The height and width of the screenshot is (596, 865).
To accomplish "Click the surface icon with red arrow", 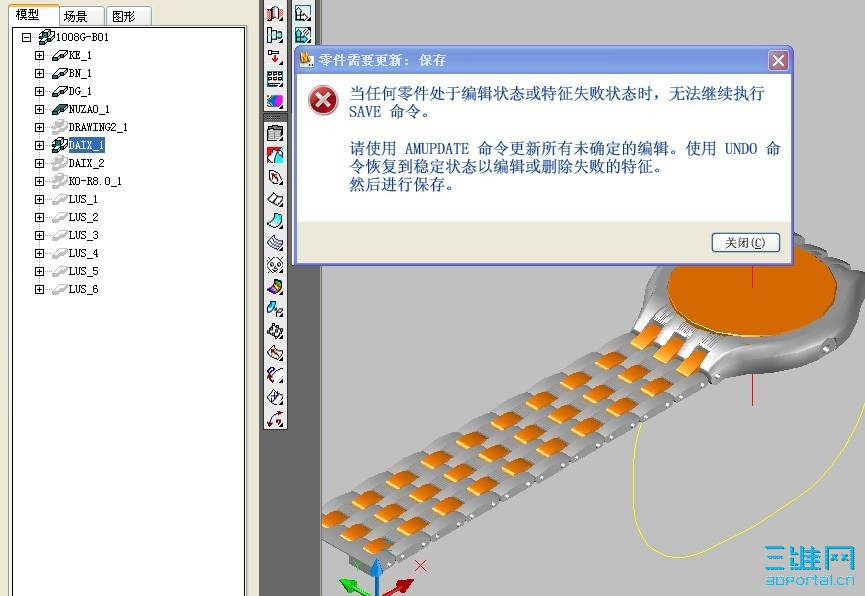I will (275, 353).
